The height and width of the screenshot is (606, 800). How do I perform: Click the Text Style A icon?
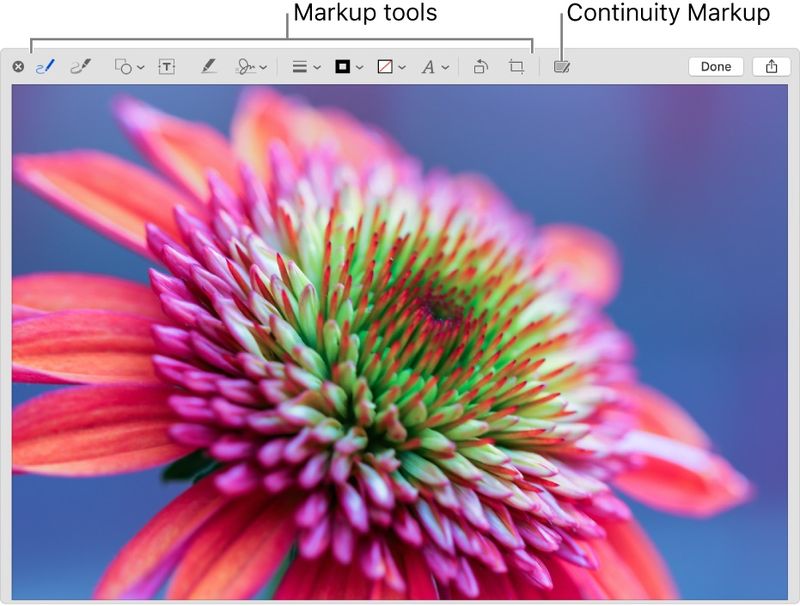pyautogui.click(x=428, y=67)
